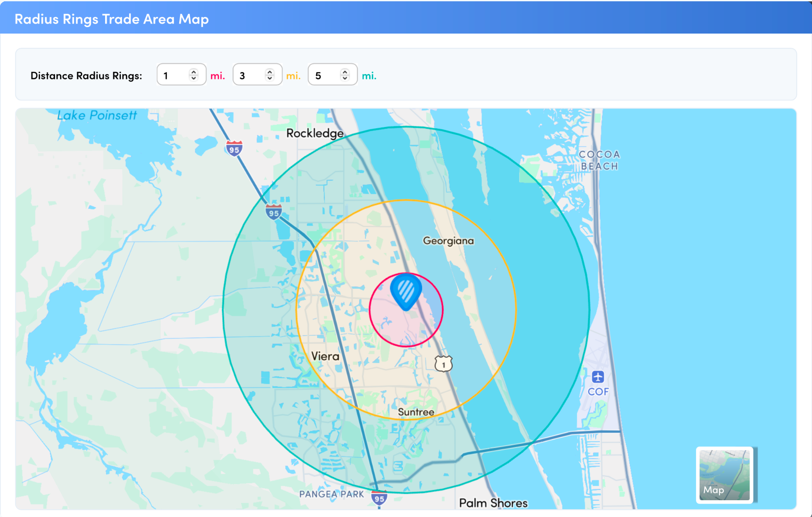The image size is (812, 517).
Task: Decrease the 5 mile ring radius
Action: click(x=345, y=78)
